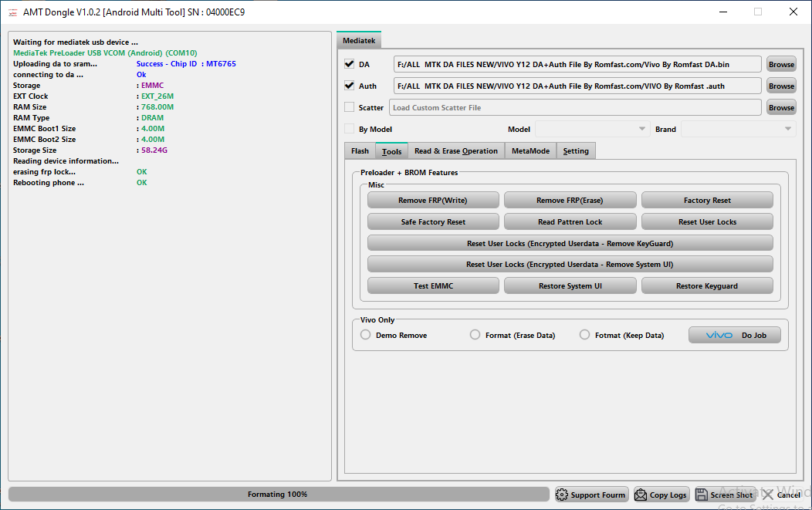
Task: Select the Demo Remove radio option
Action: tap(366, 335)
